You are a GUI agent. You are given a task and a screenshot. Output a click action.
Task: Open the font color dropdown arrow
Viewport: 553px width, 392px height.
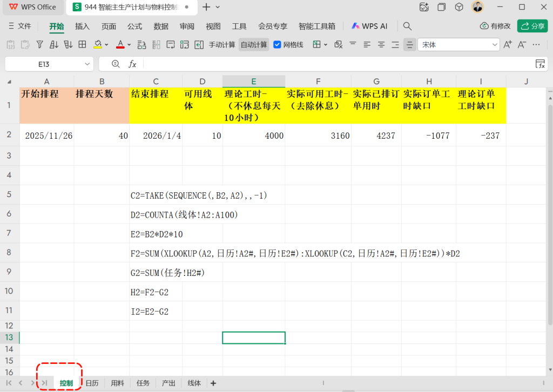coord(129,45)
